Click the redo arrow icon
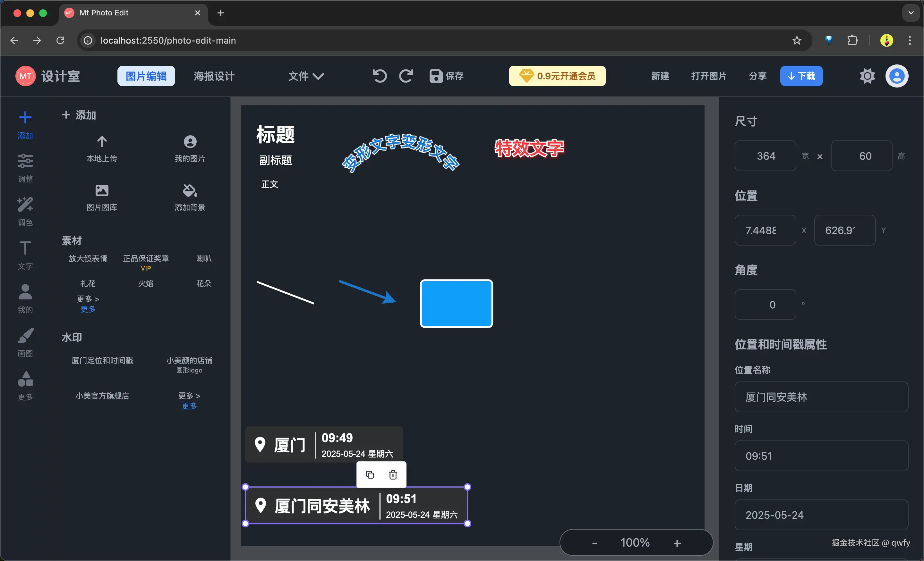 (x=406, y=76)
